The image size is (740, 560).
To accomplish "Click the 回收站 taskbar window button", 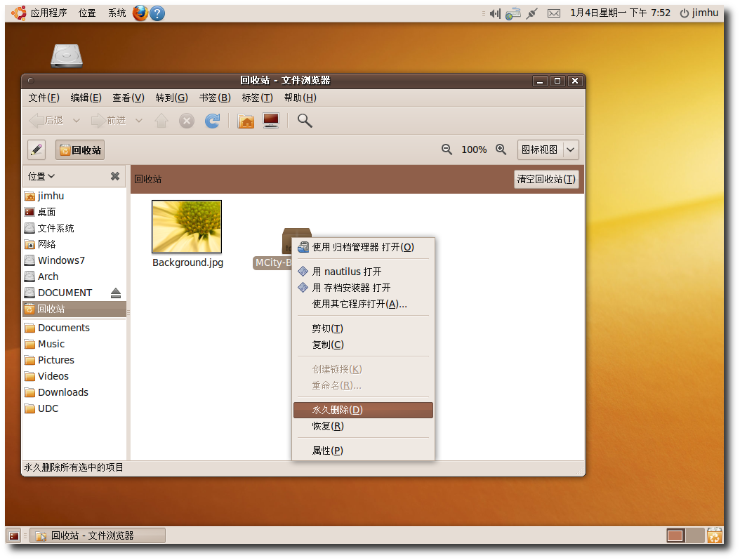I will tap(98, 536).
